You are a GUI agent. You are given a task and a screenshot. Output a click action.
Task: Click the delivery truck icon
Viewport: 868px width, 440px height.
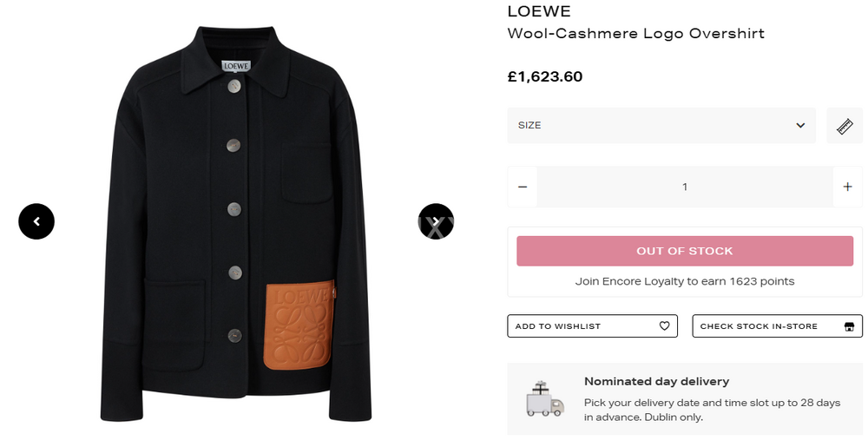click(x=544, y=399)
